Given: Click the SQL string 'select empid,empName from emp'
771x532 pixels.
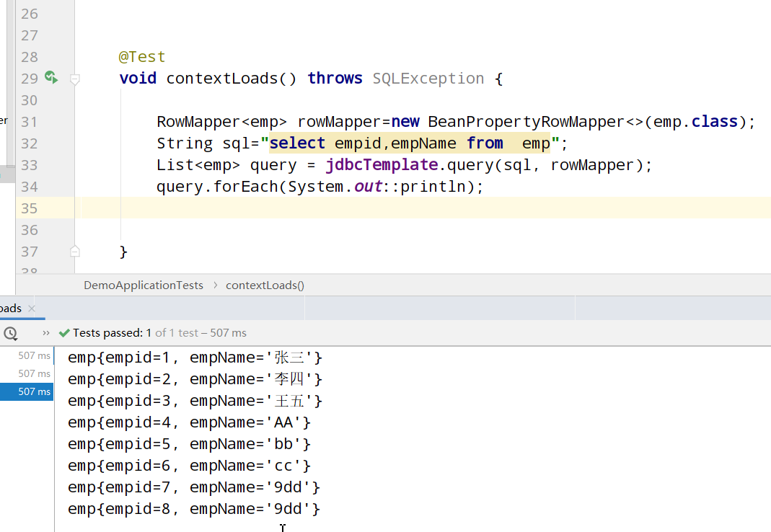Looking at the screenshot, I should tap(410, 143).
